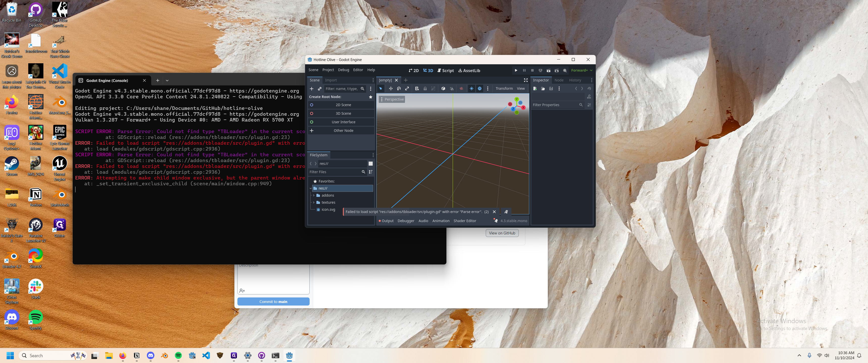Run the project with play button
The height and width of the screenshot is (363, 868).
coord(516,70)
